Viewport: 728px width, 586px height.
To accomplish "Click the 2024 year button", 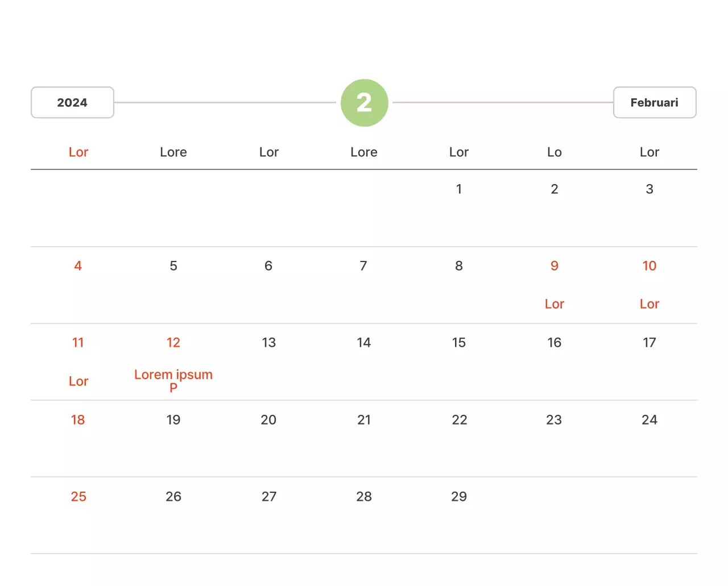I will point(72,103).
